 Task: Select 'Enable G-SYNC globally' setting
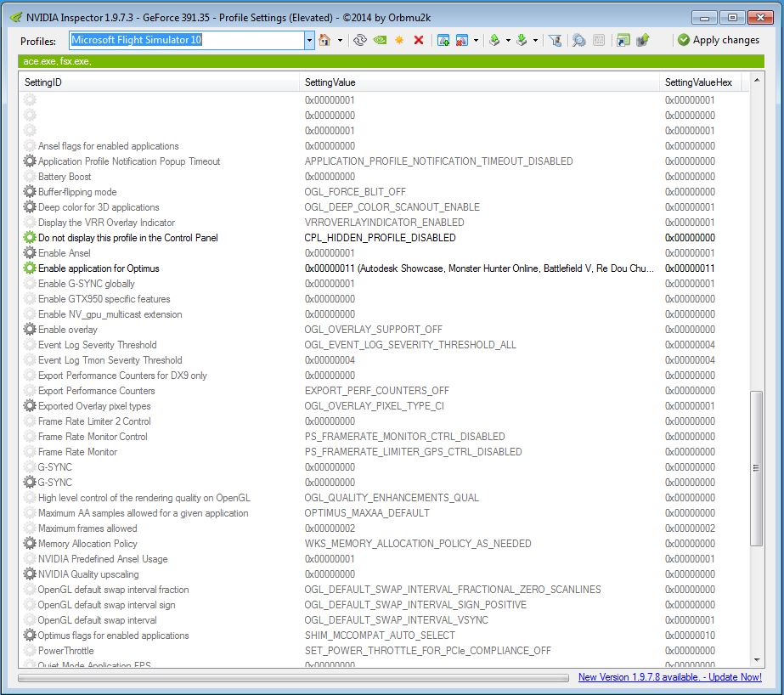tap(87, 284)
